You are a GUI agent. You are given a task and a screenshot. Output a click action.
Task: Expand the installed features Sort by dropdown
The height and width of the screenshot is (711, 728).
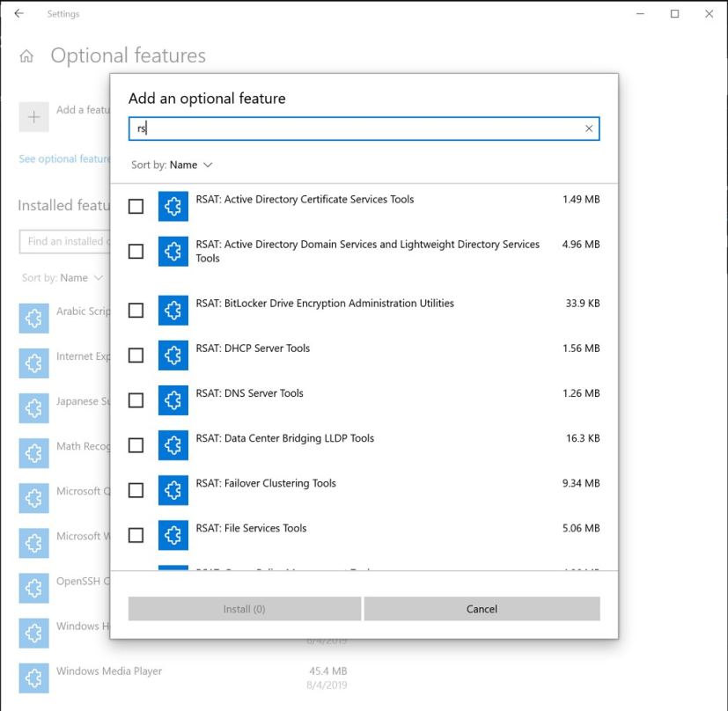coord(63,277)
